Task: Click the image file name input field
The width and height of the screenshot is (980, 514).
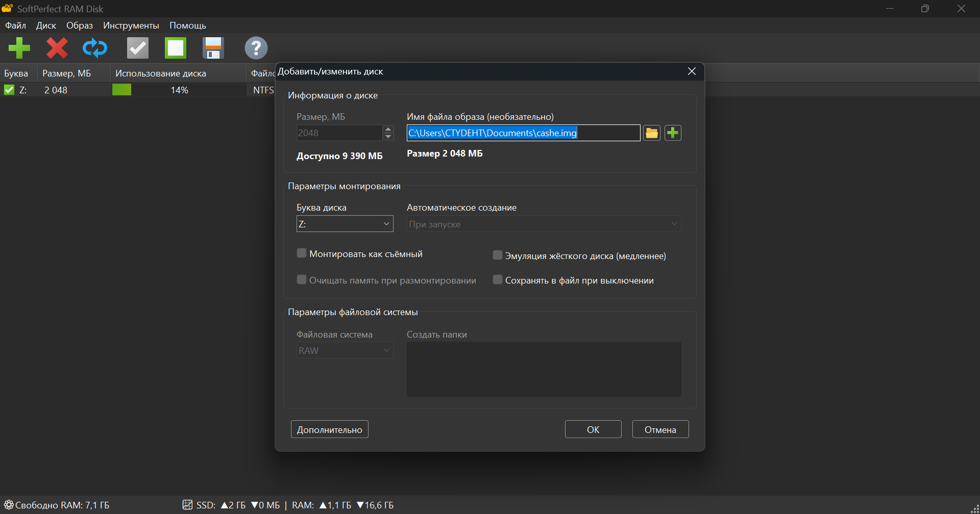Action: 524,133
